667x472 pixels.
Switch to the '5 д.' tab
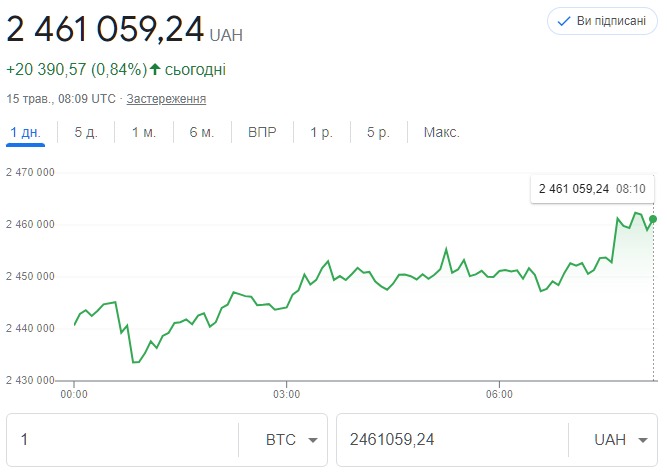pos(86,133)
